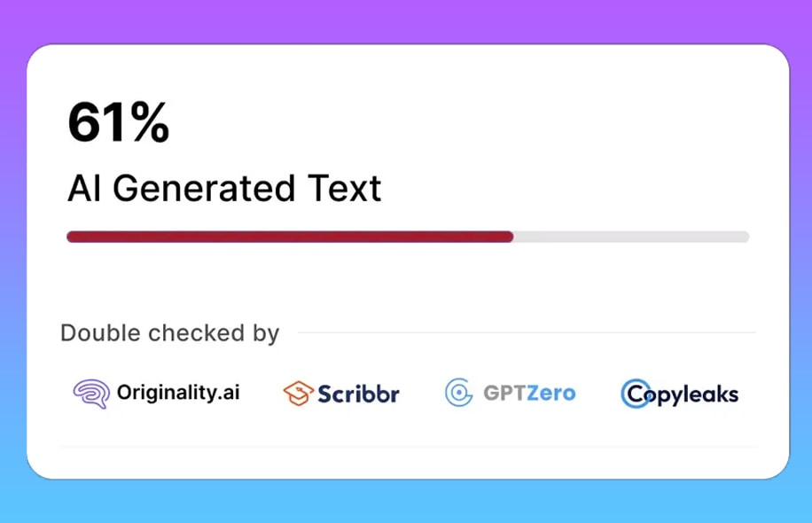This screenshot has width=812, height=523.
Task: Click the 61% score heading
Action: (119, 122)
